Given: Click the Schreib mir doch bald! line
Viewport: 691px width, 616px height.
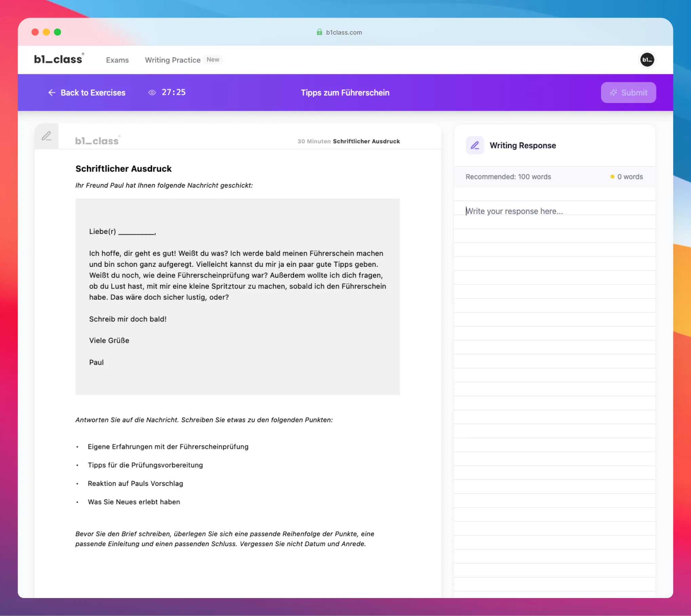Looking at the screenshot, I should point(128,319).
